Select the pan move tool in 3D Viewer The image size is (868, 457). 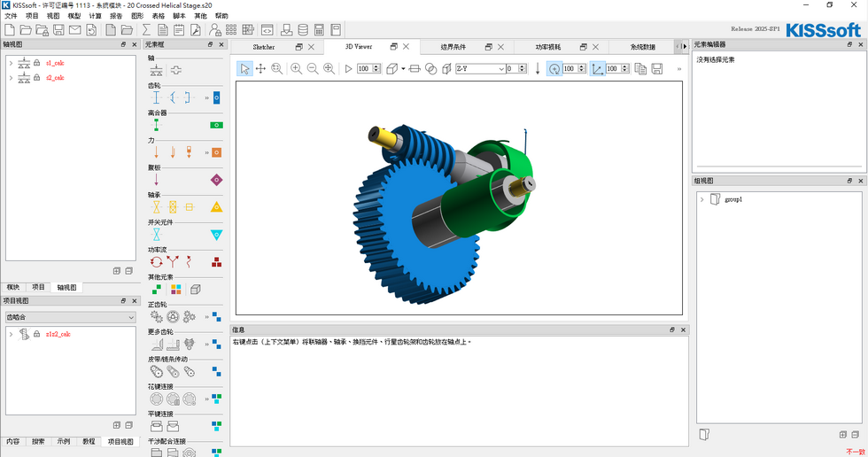pyautogui.click(x=260, y=68)
